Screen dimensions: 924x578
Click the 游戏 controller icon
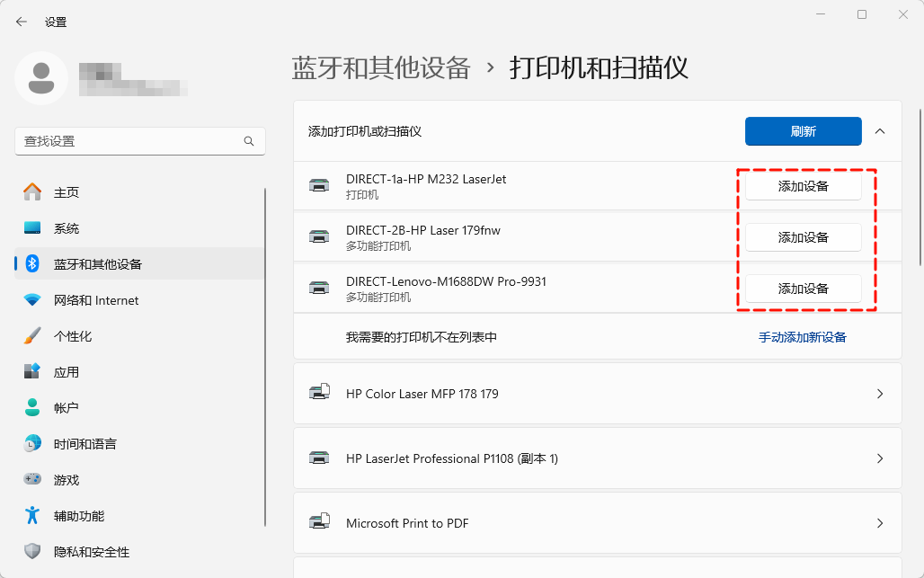pos(32,480)
